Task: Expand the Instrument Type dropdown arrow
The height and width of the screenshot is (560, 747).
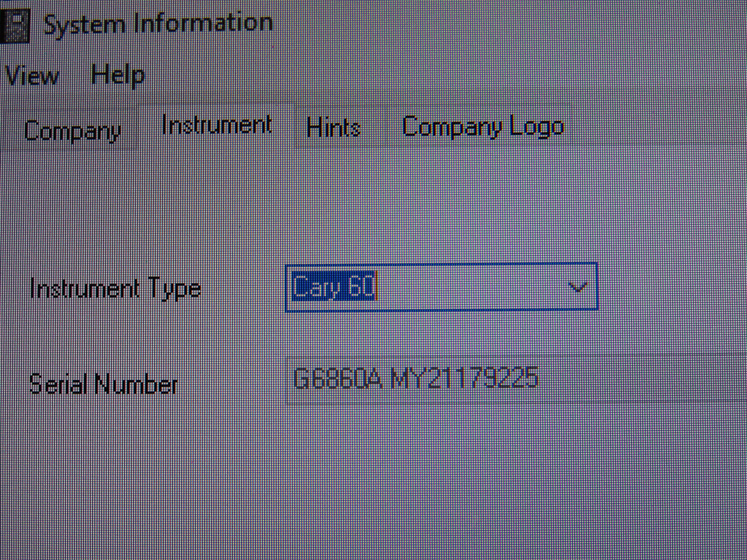Action: click(x=578, y=287)
